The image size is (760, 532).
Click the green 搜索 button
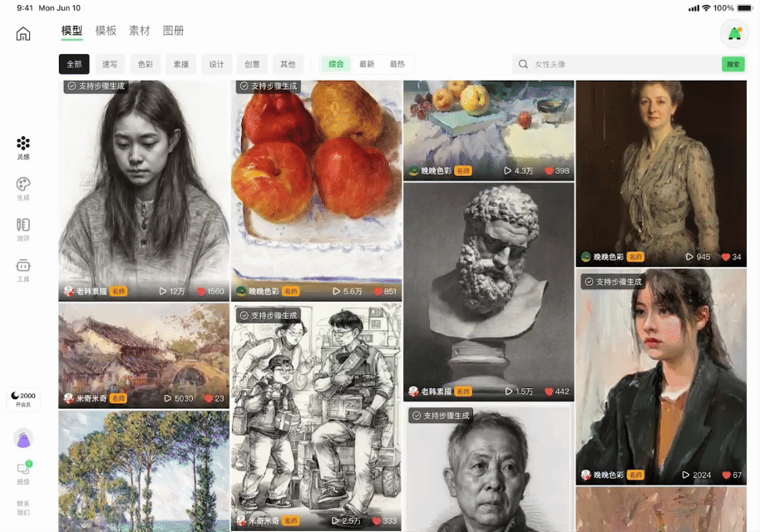pos(733,64)
